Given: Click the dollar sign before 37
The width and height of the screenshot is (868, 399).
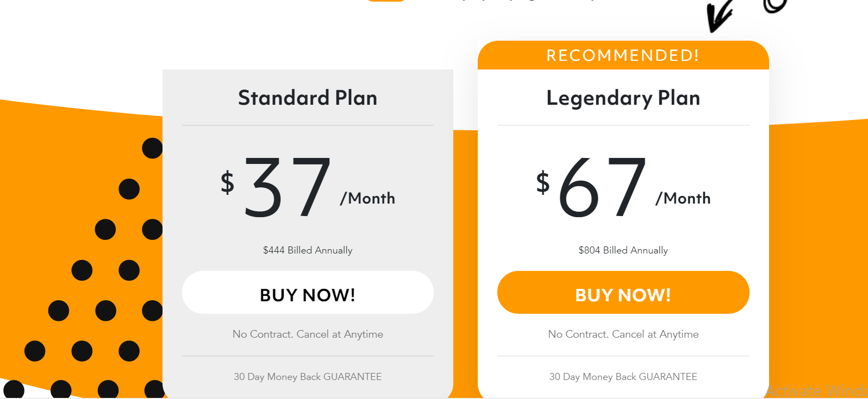Looking at the screenshot, I should pos(227,182).
